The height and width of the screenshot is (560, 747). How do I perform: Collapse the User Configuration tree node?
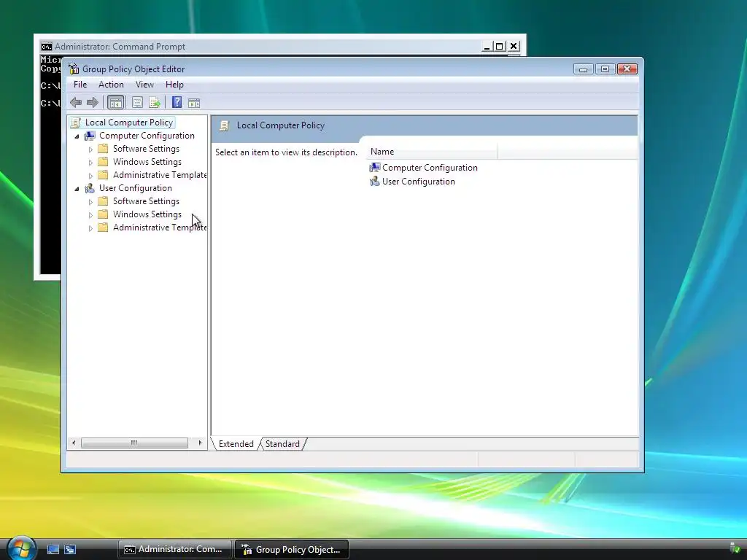click(77, 189)
